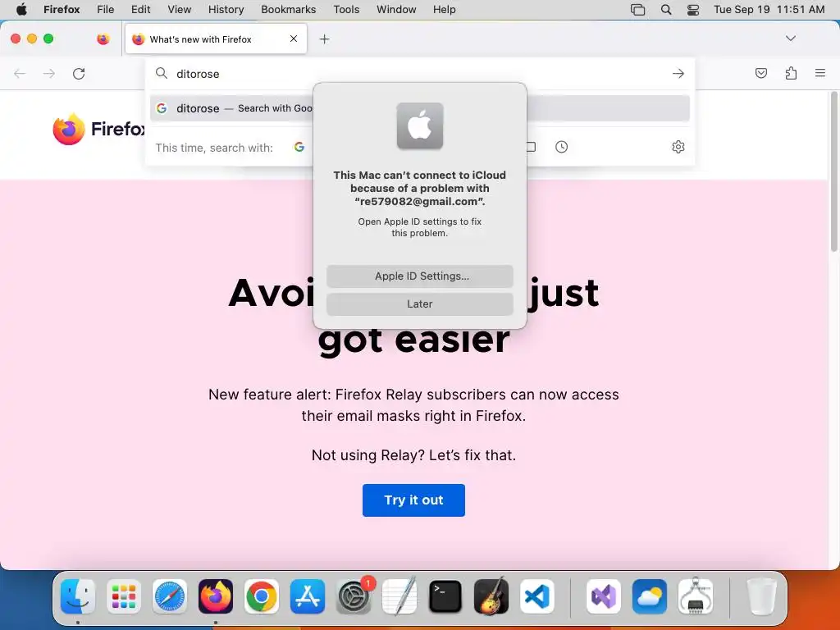Reload the current page
This screenshot has width=840, height=630.
(x=79, y=73)
